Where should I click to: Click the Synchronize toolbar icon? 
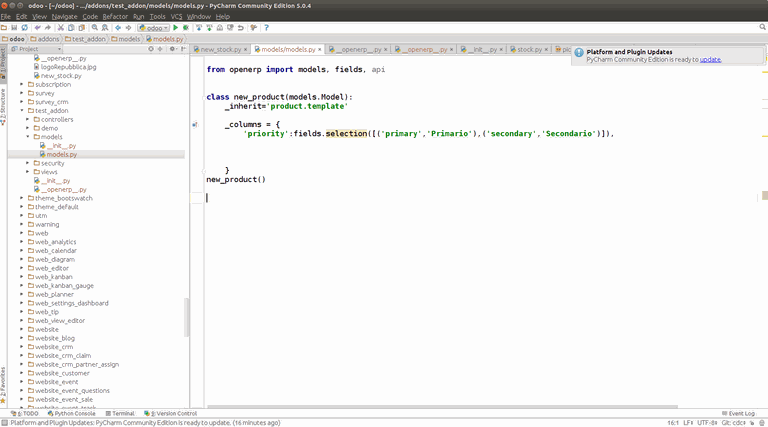[24, 28]
